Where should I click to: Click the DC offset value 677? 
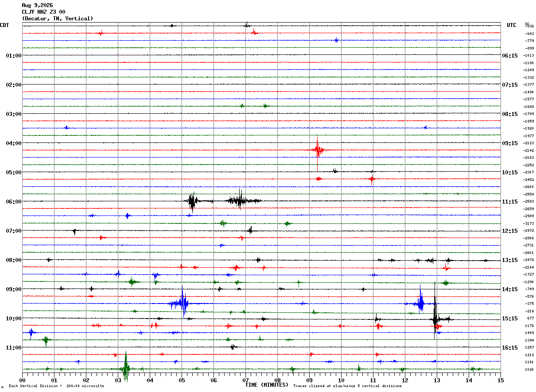coord(530,319)
